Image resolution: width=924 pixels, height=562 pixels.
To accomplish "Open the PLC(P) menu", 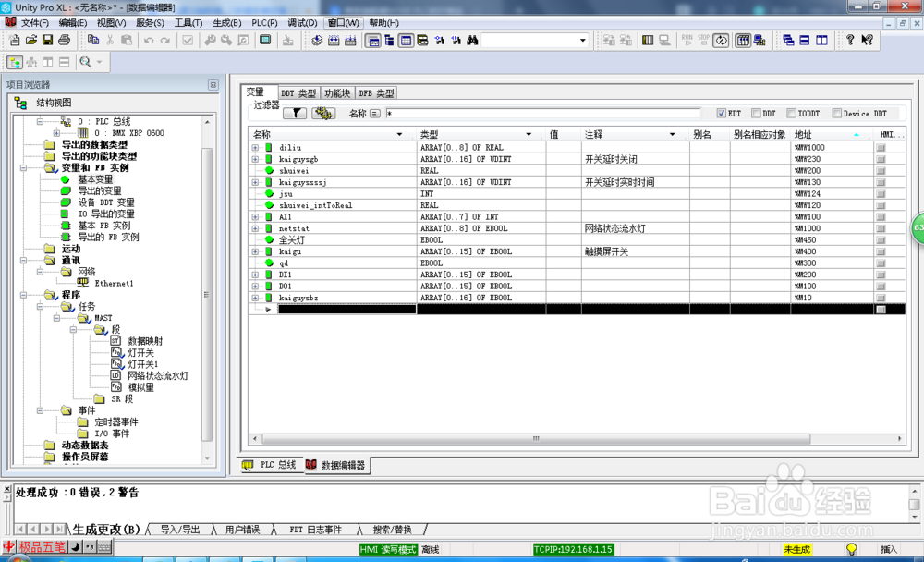I will (264, 23).
